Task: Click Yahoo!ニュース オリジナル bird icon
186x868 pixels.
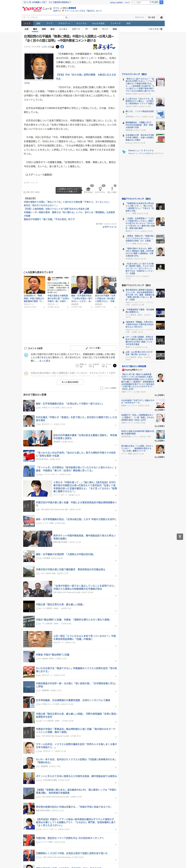Action: pos(124,152)
